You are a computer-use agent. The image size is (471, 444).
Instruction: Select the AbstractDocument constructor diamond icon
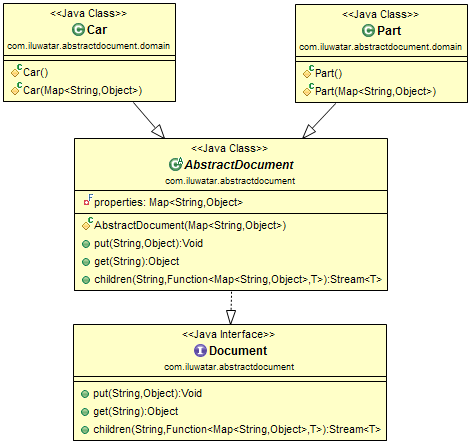[87, 223]
